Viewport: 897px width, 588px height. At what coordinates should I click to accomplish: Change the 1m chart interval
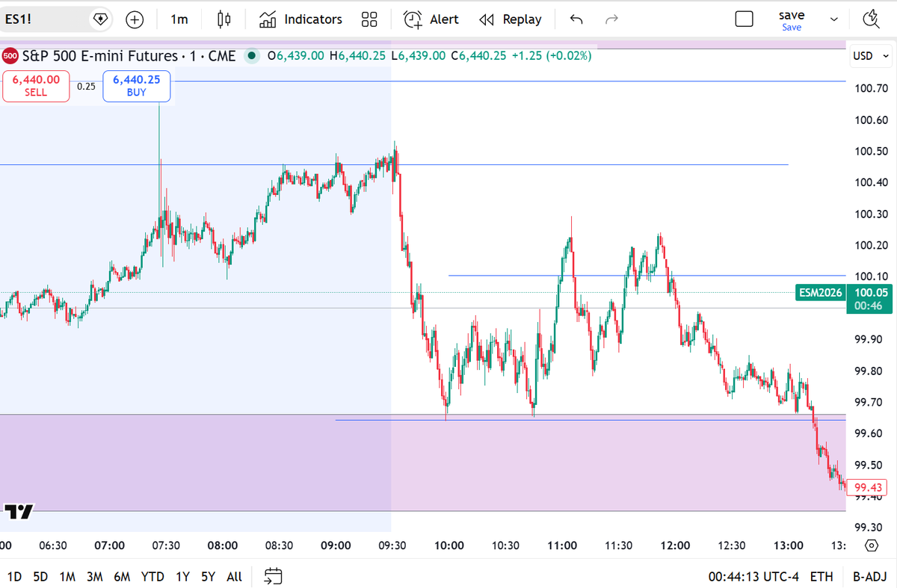coord(179,19)
